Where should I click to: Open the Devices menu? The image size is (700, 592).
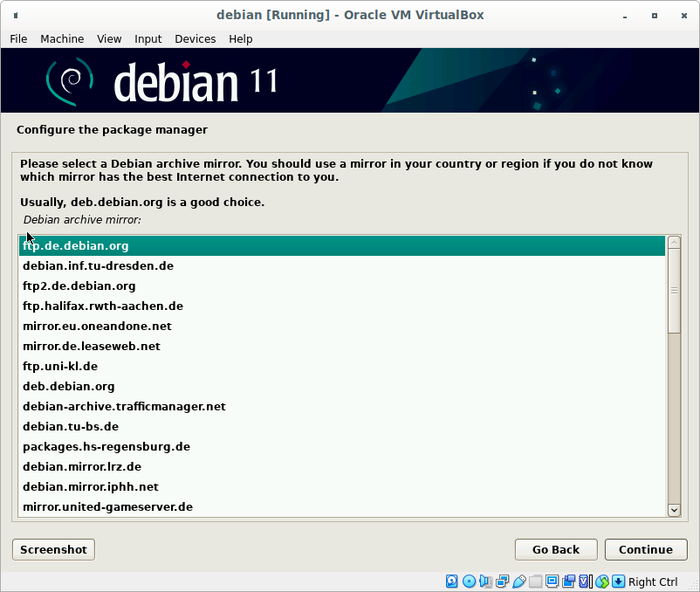pyautogui.click(x=195, y=38)
